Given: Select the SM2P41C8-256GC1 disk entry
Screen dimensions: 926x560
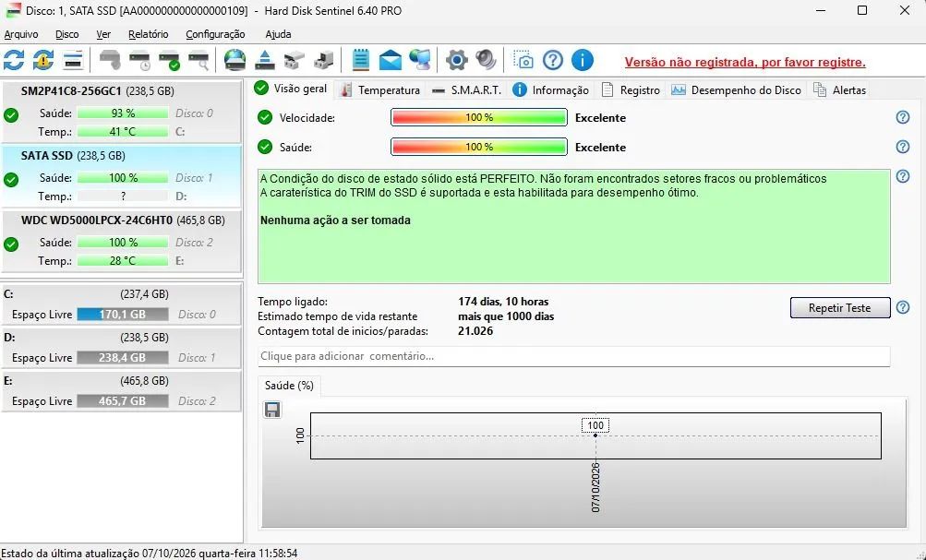Looking at the screenshot, I should point(122,112).
